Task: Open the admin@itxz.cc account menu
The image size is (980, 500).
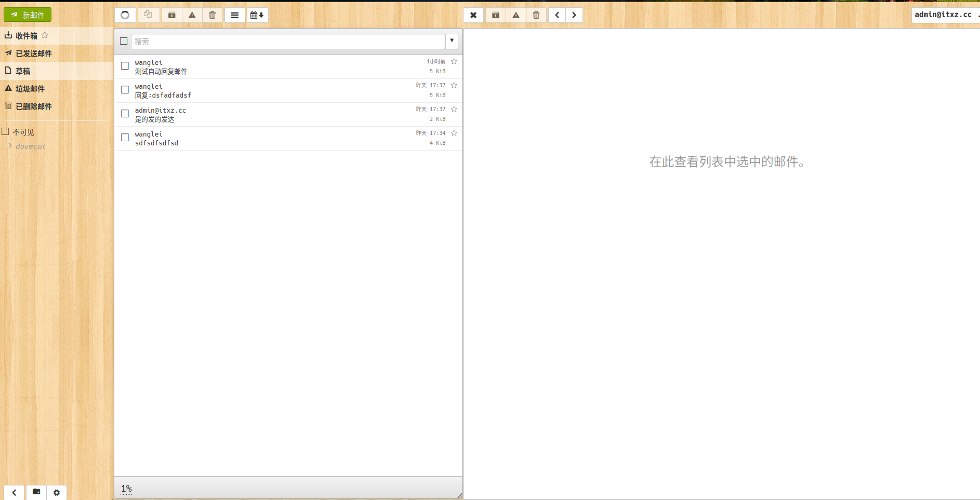Action: (943, 15)
